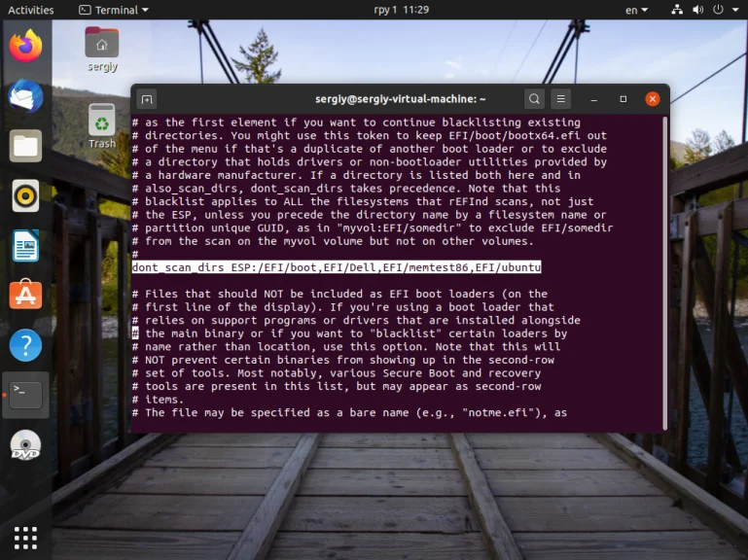This screenshot has height=560, width=748.
Task: Open the en keyboard layout dropdown
Action: click(x=637, y=10)
